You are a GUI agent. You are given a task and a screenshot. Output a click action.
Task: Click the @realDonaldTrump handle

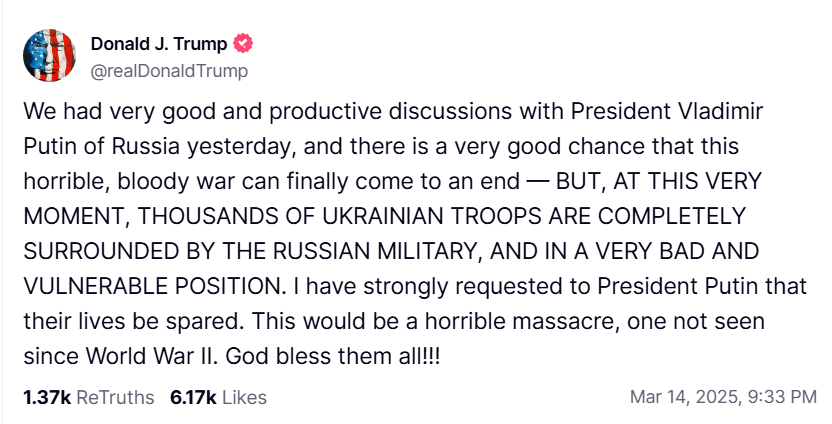click(x=169, y=71)
